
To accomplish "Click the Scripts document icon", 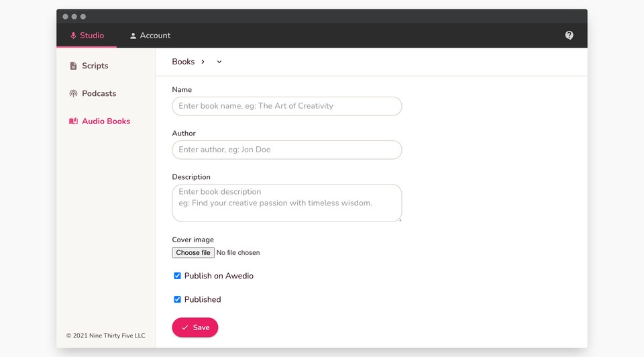I will tap(73, 66).
